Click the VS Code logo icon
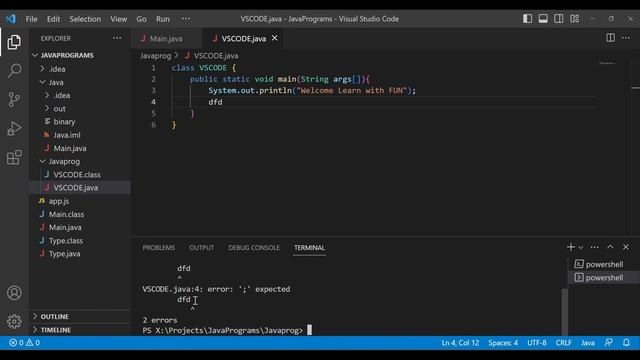Image resolution: width=640 pixels, height=360 pixels. (10, 19)
